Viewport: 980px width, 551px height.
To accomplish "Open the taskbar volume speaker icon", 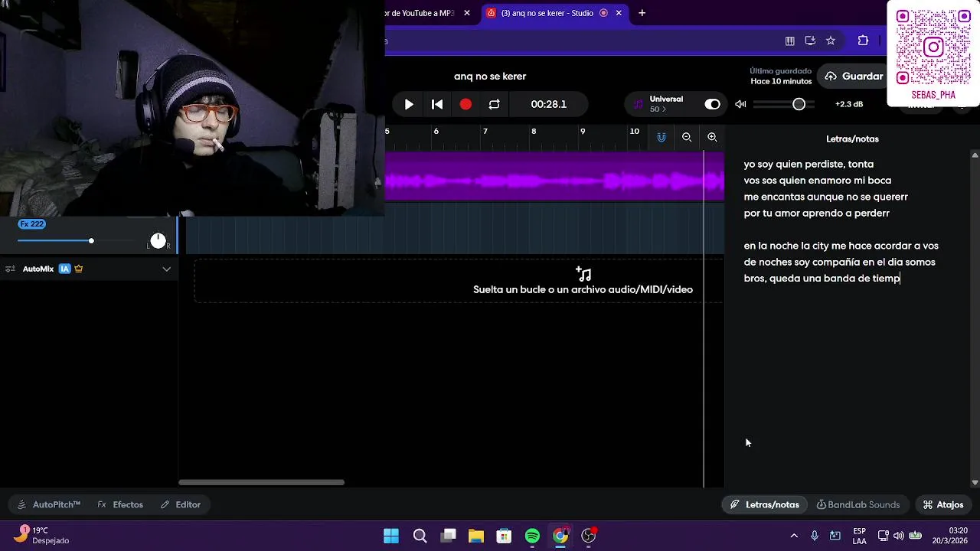I will pyautogui.click(x=899, y=536).
